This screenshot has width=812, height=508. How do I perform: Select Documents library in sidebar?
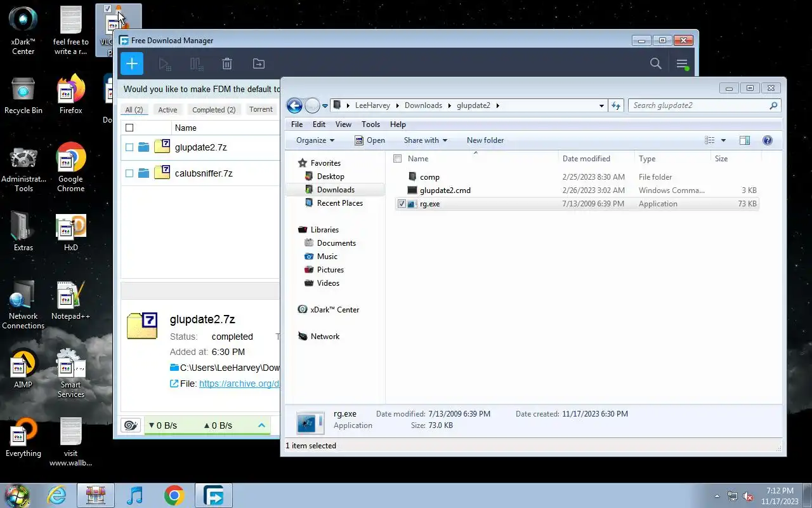pos(336,243)
